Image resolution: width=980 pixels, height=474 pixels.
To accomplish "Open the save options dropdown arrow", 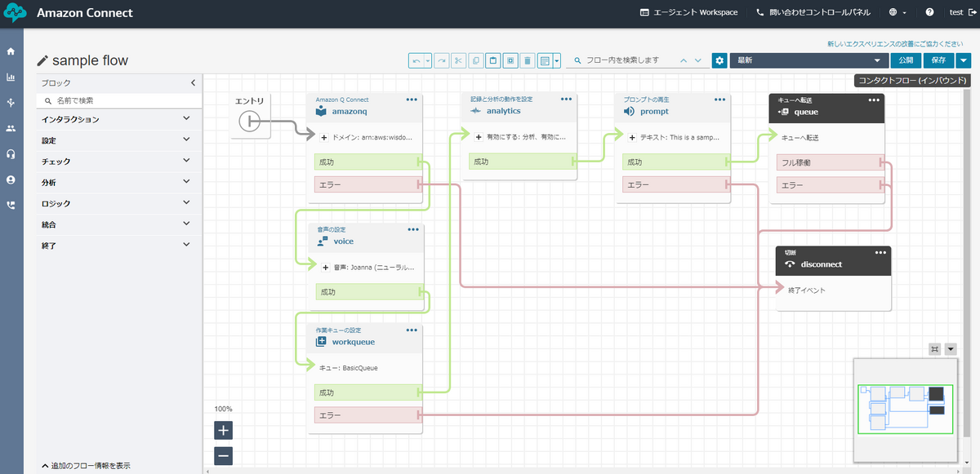I will point(964,60).
